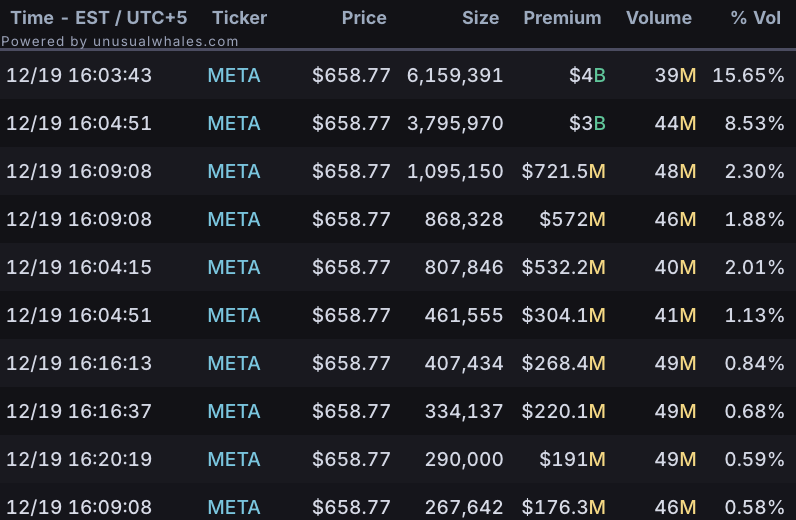
Task: Select the 0.68% volume percentage
Action: point(754,411)
